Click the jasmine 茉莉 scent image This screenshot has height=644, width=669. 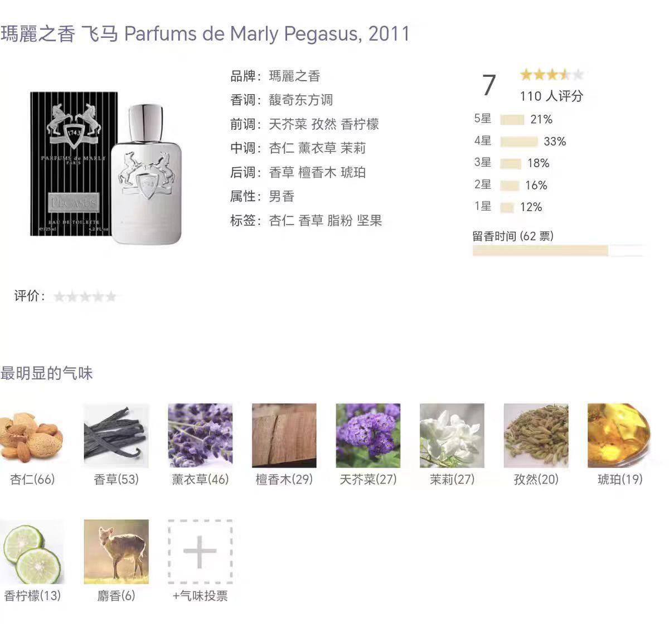pyautogui.click(x=452, y=436)
